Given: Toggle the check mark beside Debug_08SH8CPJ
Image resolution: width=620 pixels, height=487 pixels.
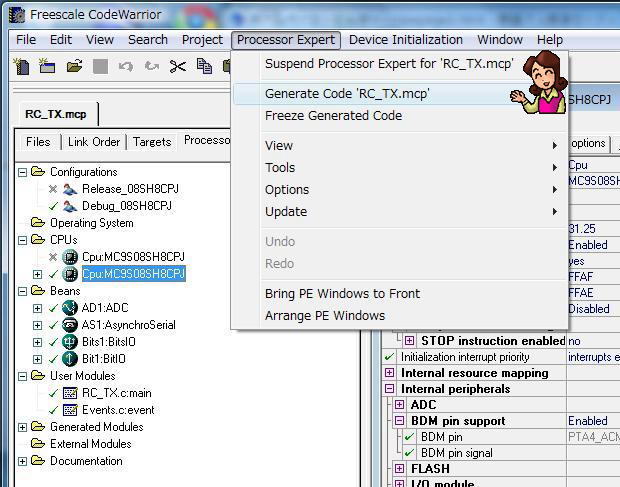Looking at the screenshot, I should 53,206.
